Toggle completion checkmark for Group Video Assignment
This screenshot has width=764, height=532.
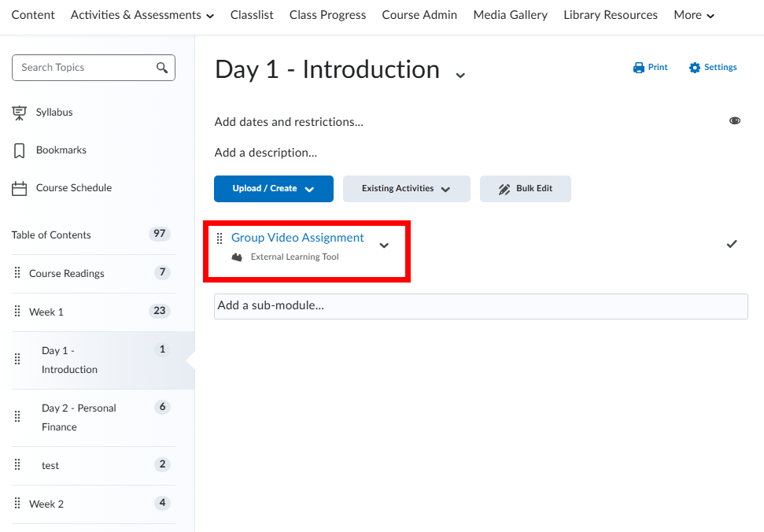tap(732, 244)
